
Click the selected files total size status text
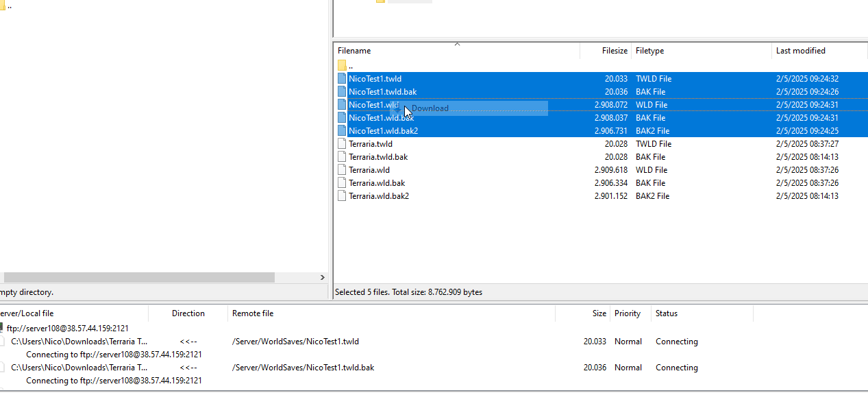point(408,292)
